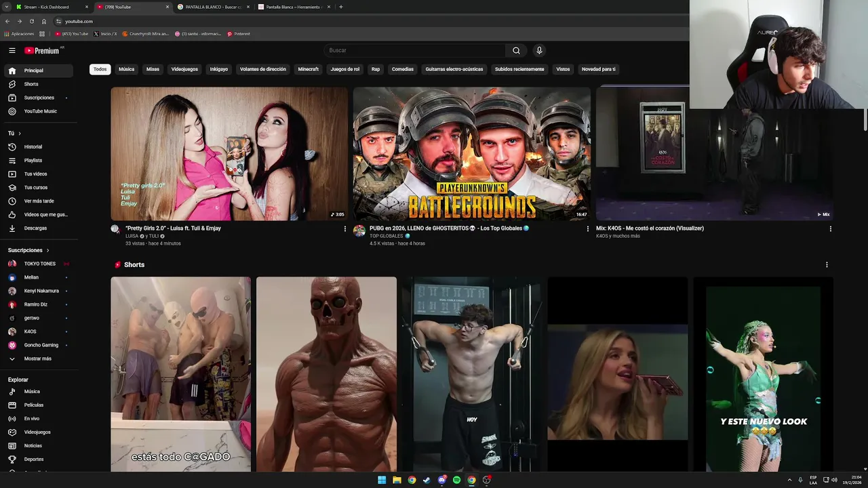Image resolution: width=868 pixels, height=488 pixels.
Task: Explore Música category in sidebar
Action: click(38, 391)
